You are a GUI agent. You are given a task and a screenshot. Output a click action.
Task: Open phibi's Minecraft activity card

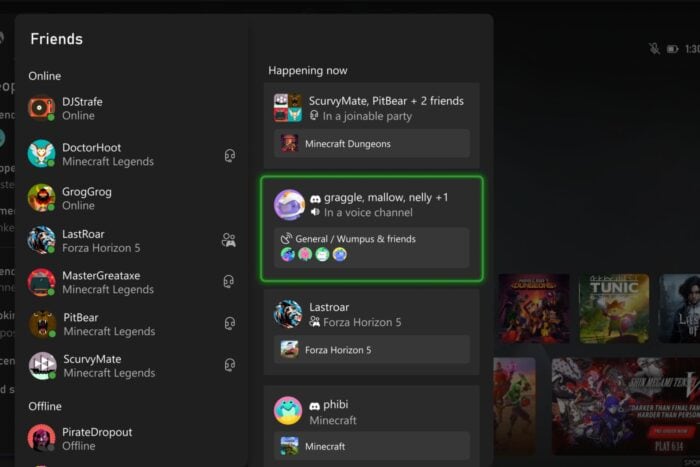click(371, 426)
